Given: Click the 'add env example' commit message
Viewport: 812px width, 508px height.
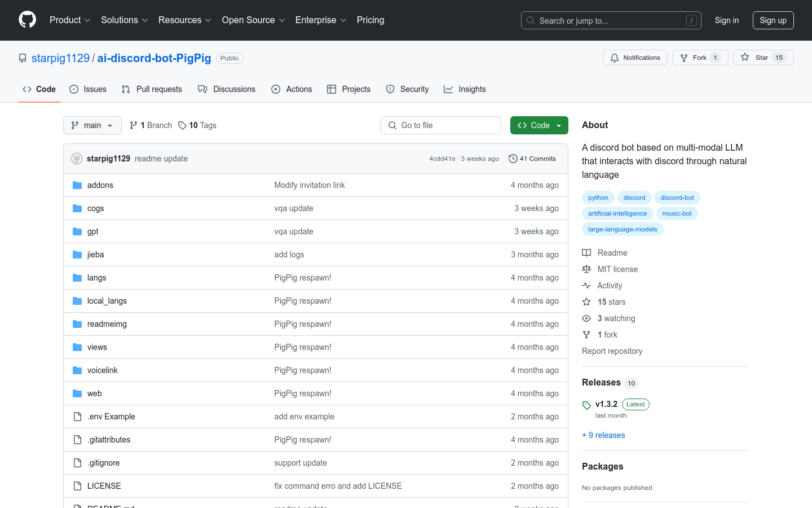Looking at the screenshot, I should tap(304, 417).
